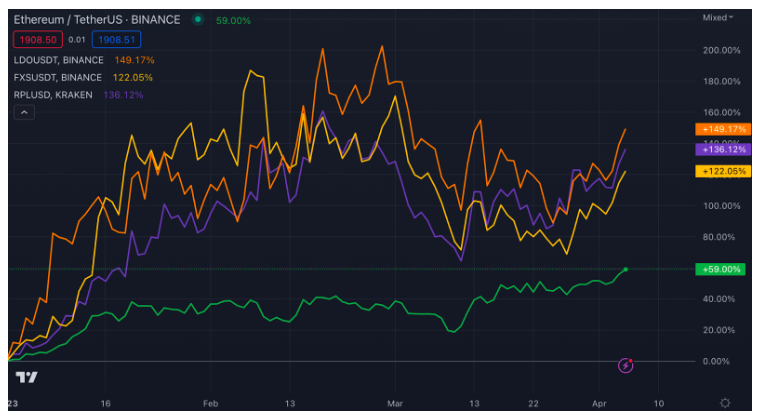The height and width of the screenshot is (415, 757).
Task: Click the 20.00% axis label
Action: click(x=721, y=330)
